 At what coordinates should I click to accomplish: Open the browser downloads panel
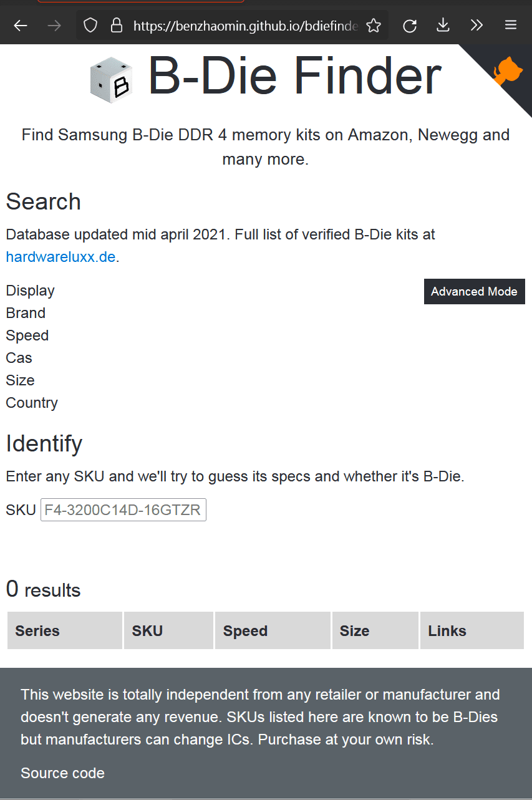pos(443,26)
